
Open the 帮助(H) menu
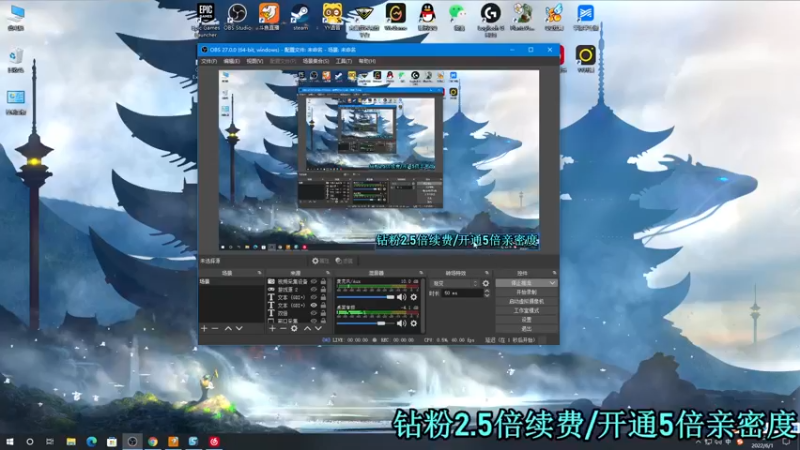coord(367,61)
